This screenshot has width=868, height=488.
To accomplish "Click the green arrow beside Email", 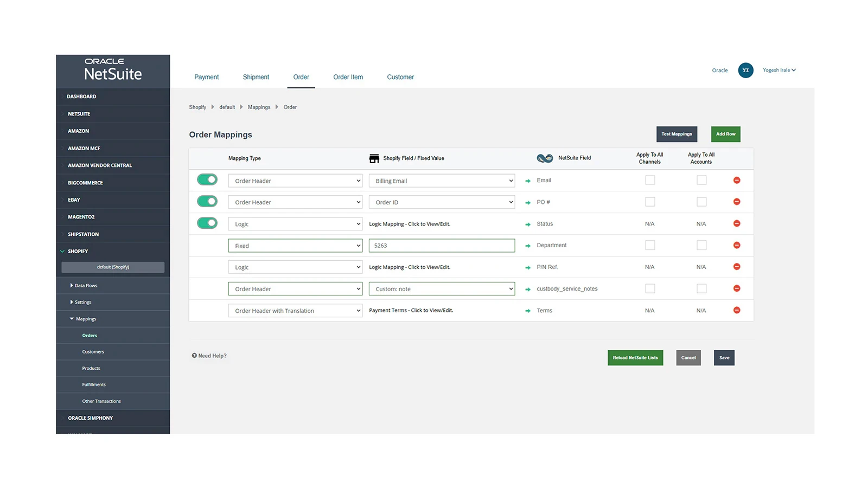I will tap(528, 181).
